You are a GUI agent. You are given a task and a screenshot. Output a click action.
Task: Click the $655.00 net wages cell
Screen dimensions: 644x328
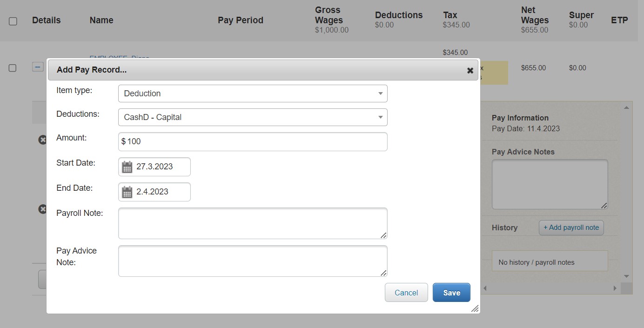pyautogui.click(x=533, y=68)
